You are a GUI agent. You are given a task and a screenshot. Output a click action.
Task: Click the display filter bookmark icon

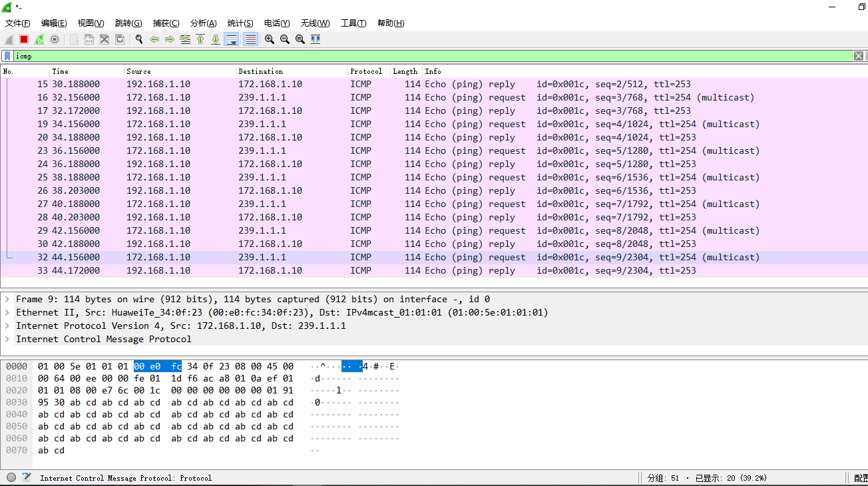[x=7, y=56]
